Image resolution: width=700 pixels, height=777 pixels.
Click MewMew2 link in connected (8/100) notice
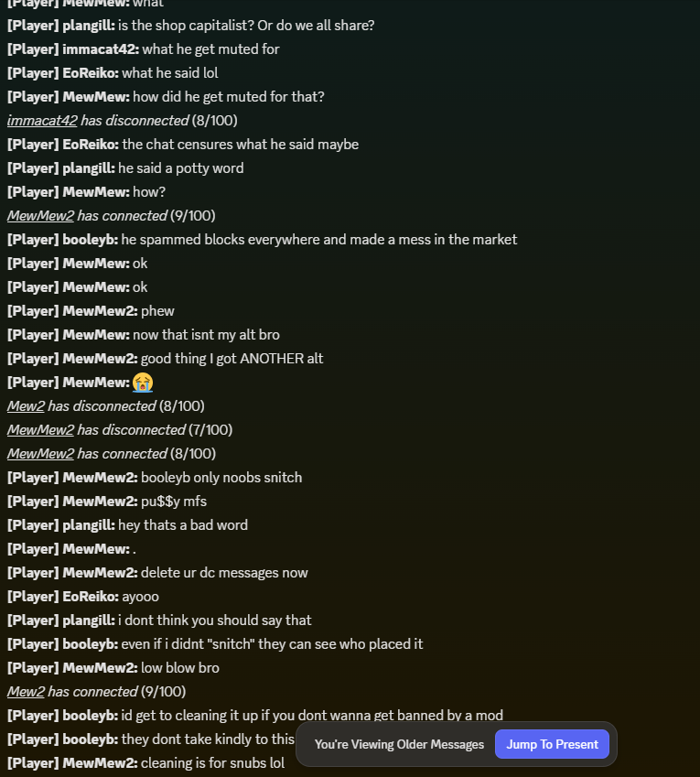40,453
